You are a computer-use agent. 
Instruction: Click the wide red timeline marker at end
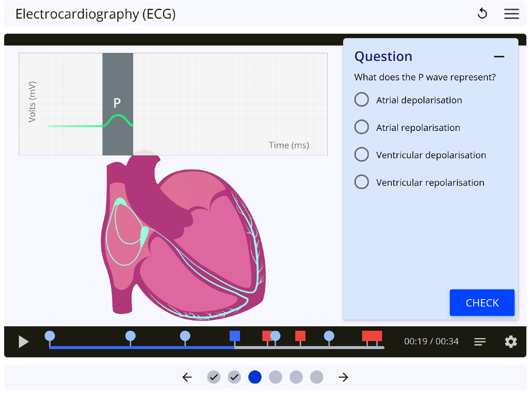click(x=372, y=336)
